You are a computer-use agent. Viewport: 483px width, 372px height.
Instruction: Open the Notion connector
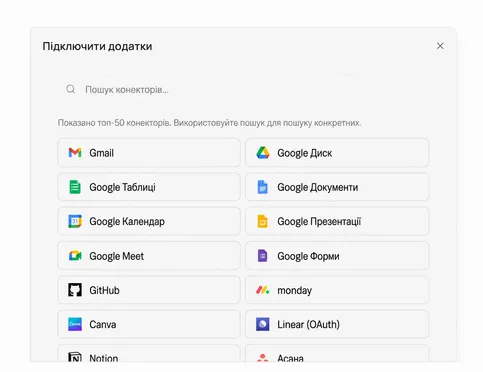[x=149, y=354]
